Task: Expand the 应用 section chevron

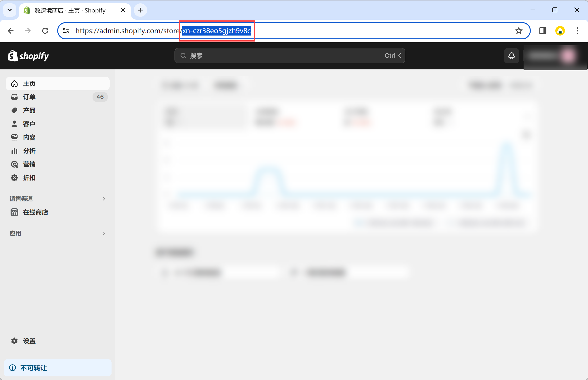Action: pos(104,233)
